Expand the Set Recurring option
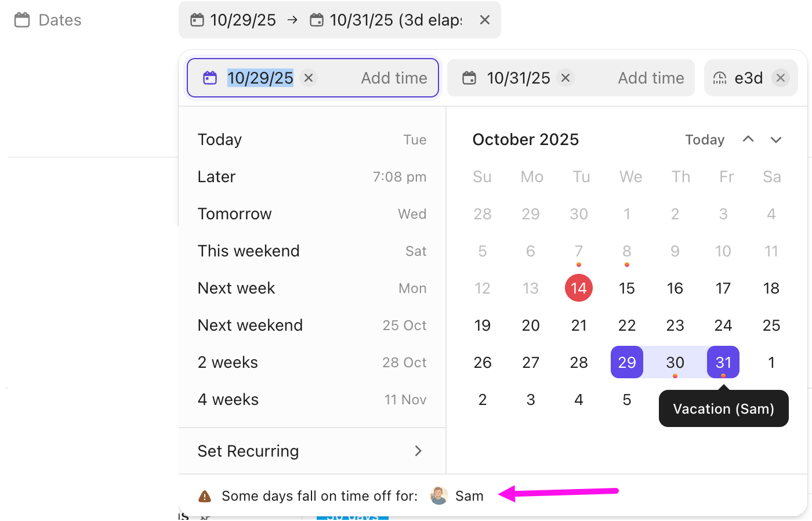The width and height of the screenshot is (812, 521). [312, 451]
